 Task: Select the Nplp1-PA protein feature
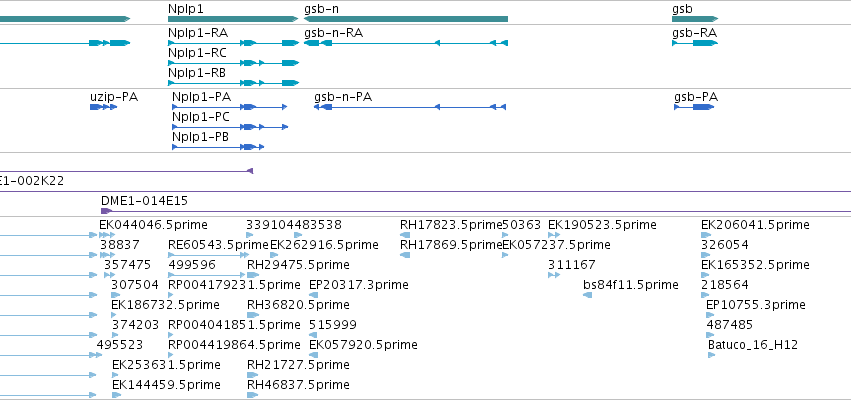pos(230,107)
